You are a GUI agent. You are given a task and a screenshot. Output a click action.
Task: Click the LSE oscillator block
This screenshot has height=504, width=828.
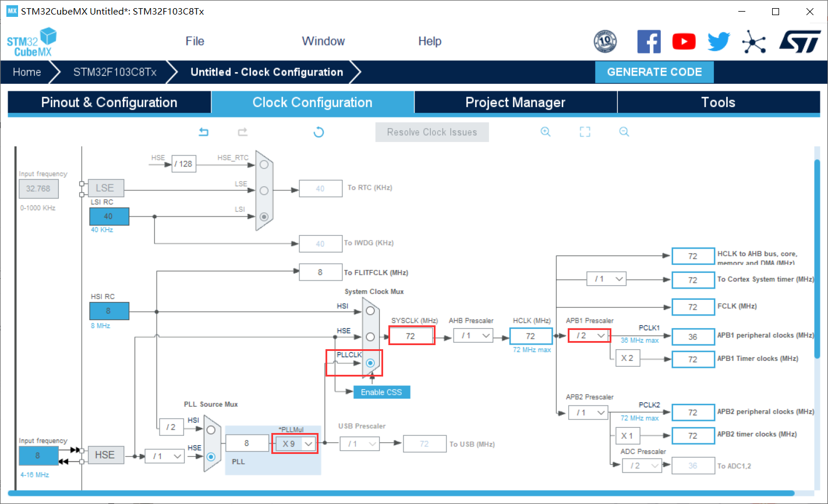pyautogui.click(x=105, y=188)
